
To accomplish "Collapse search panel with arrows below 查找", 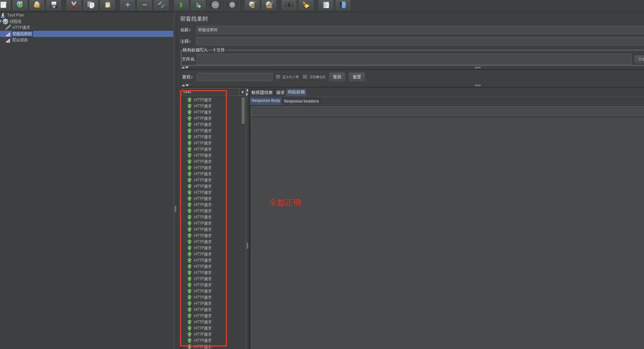I will point(185,85).
